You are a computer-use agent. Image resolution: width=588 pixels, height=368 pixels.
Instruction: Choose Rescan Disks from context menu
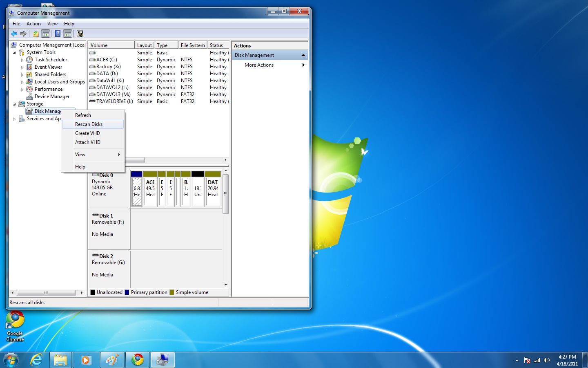pyautogui.click(x=93, y=124)
